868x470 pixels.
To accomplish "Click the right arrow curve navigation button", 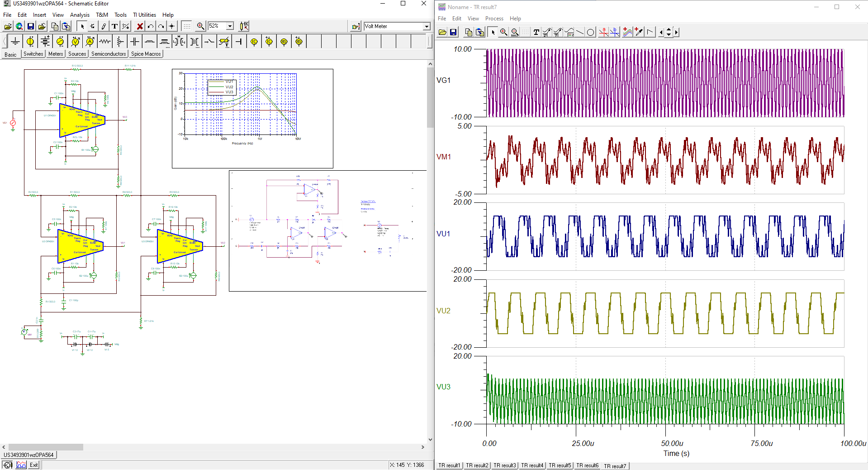I will pyautogui.click(x=676, y=32).
